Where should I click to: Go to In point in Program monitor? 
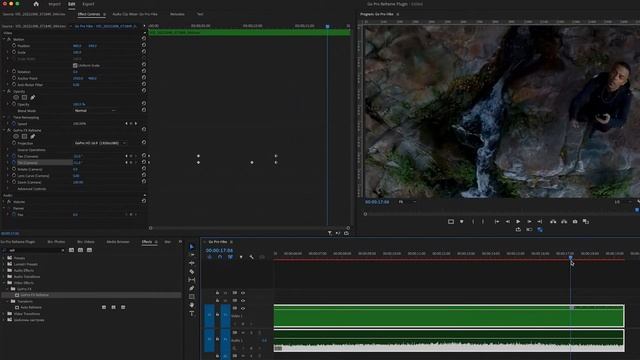pyautogui.click(x=497, y=221)
